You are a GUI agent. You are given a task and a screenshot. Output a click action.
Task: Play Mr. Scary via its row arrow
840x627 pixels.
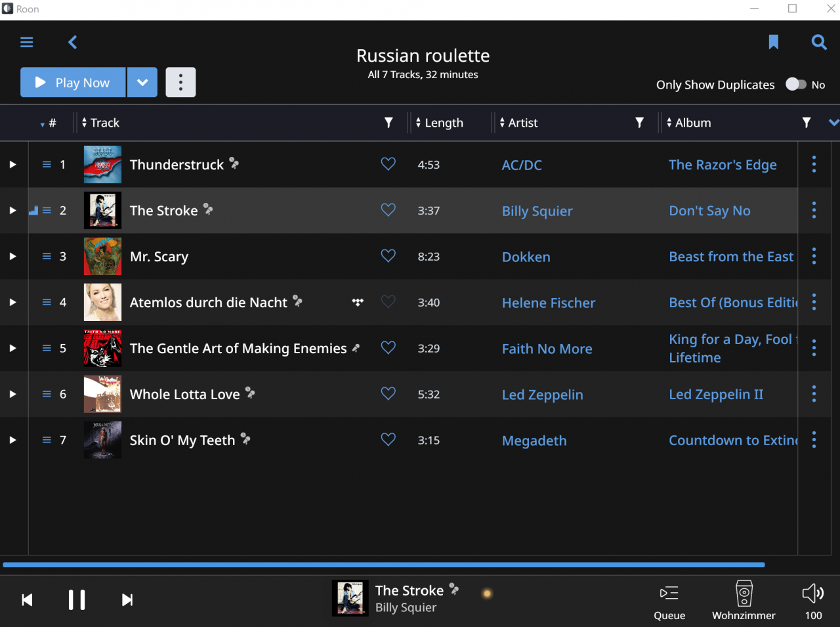pos(12,256)
